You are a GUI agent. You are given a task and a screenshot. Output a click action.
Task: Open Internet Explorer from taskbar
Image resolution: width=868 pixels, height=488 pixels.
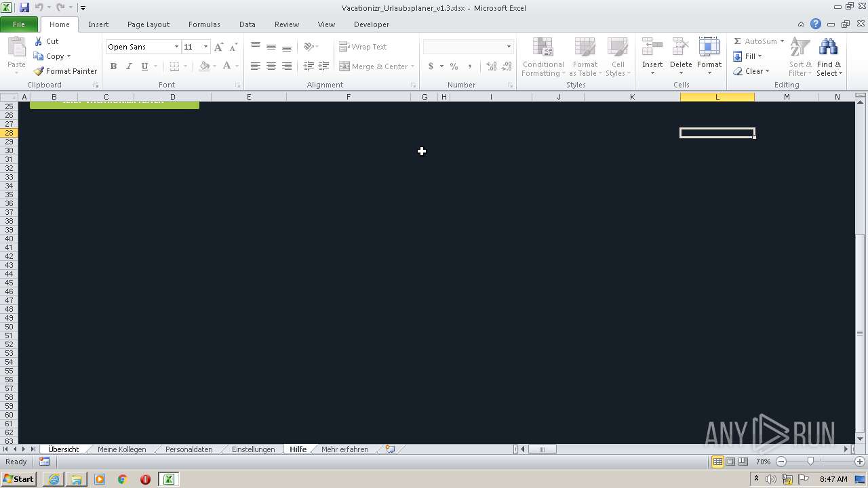54,479
